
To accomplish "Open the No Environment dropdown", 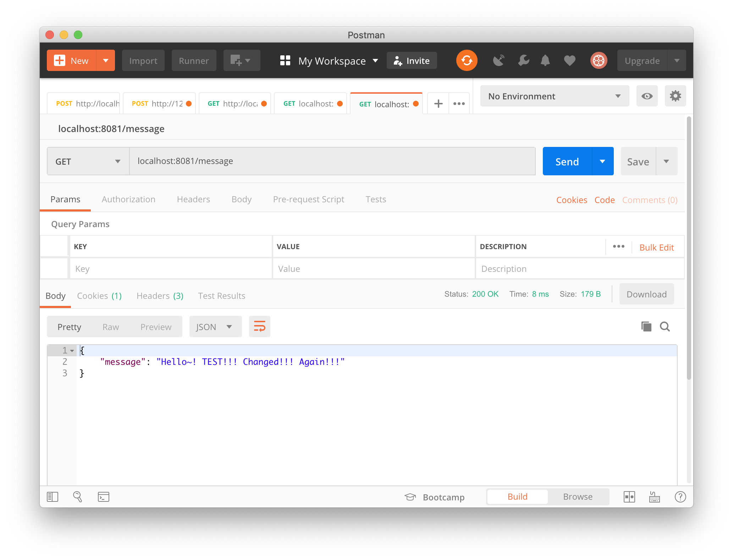I will (554, 96).
